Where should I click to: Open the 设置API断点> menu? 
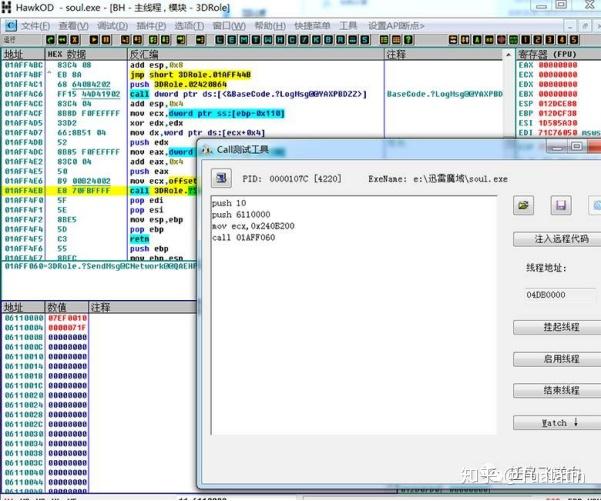(396, 26)
